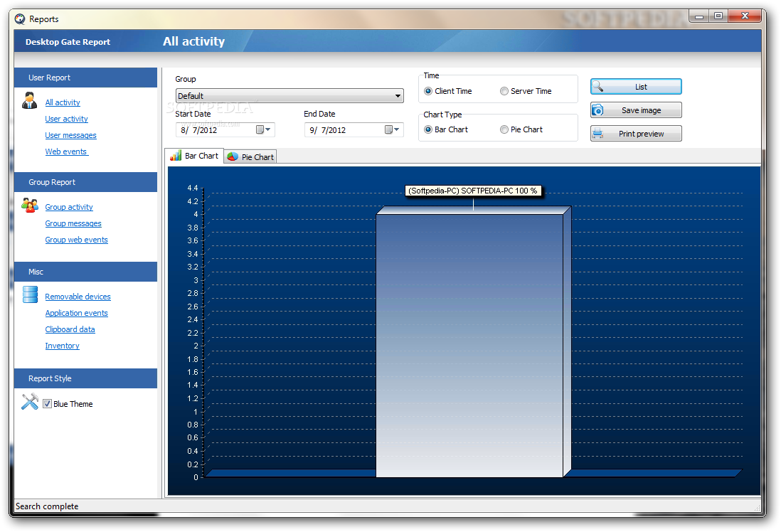The height and width of the screenshot is (532, 781).
Task: Click the Reports window app icon in title bar
Action: click(x=20, y=19)
